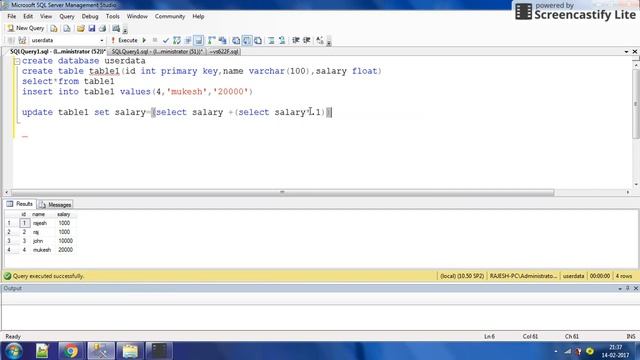
Task: Open Database Engine Query icon beside New Query
Action: pos(53,28)
